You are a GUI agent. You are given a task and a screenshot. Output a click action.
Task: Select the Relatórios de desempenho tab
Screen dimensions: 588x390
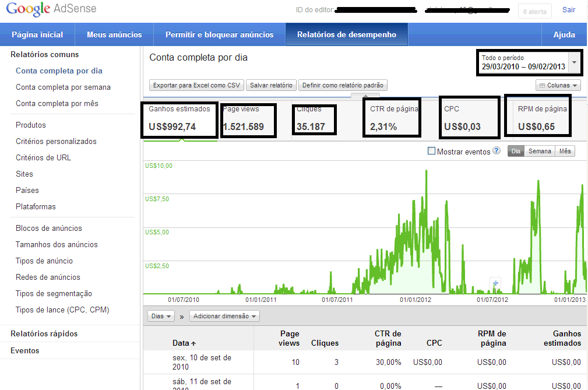[x=347, y=34]
